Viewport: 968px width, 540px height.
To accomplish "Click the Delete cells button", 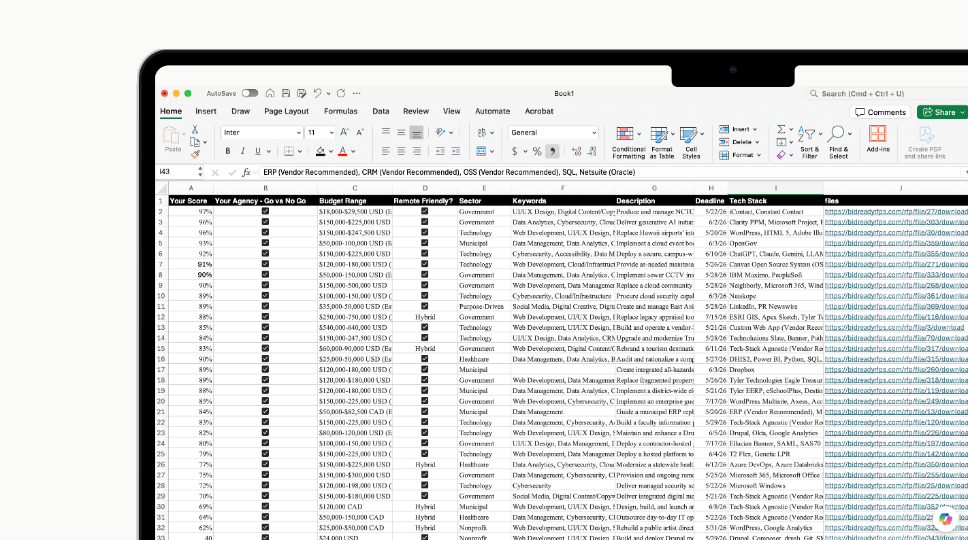I will 738,142.
